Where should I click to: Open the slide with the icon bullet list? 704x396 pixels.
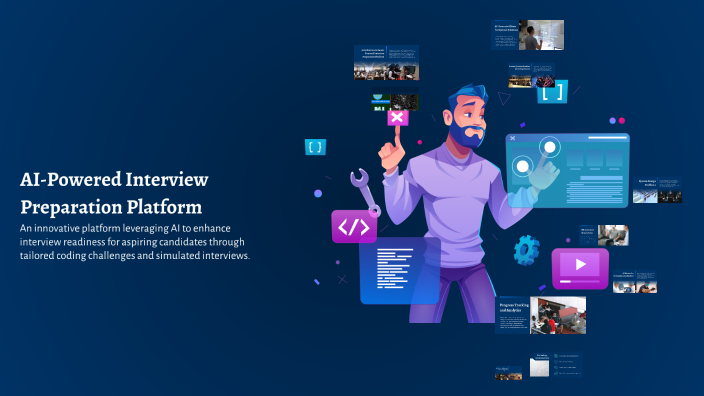click(x=556, y=364)
